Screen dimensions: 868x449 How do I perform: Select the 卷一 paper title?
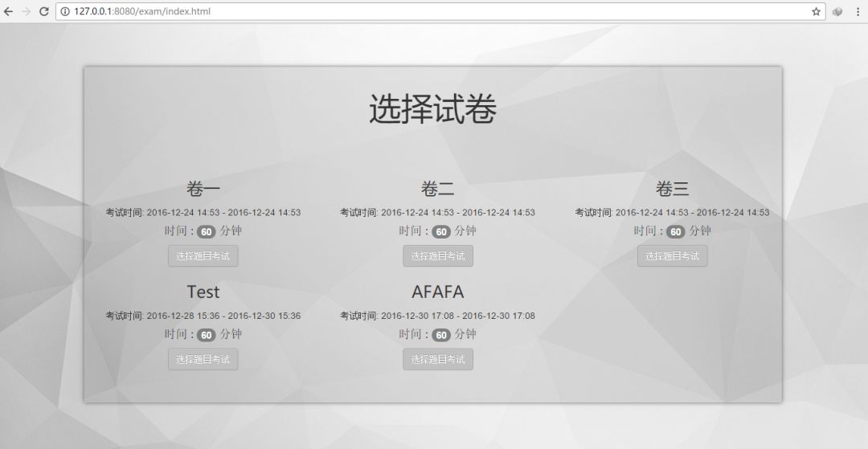click(x=203, y=189)
